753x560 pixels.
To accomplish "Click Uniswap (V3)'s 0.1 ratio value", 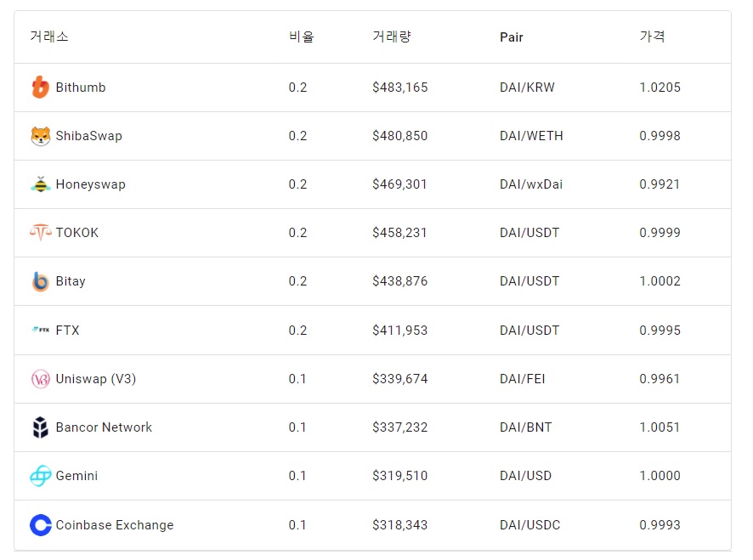I will [x=297, y=379].
